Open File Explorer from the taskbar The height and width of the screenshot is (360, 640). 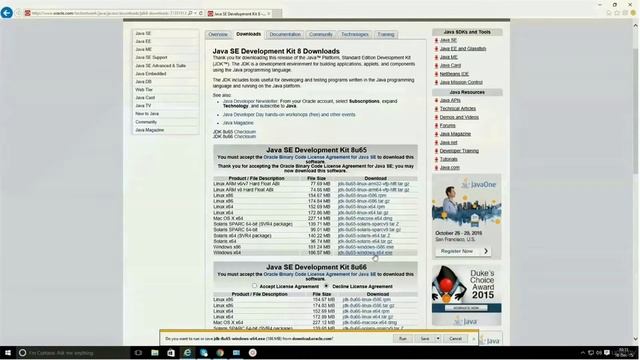pos(155,353)
